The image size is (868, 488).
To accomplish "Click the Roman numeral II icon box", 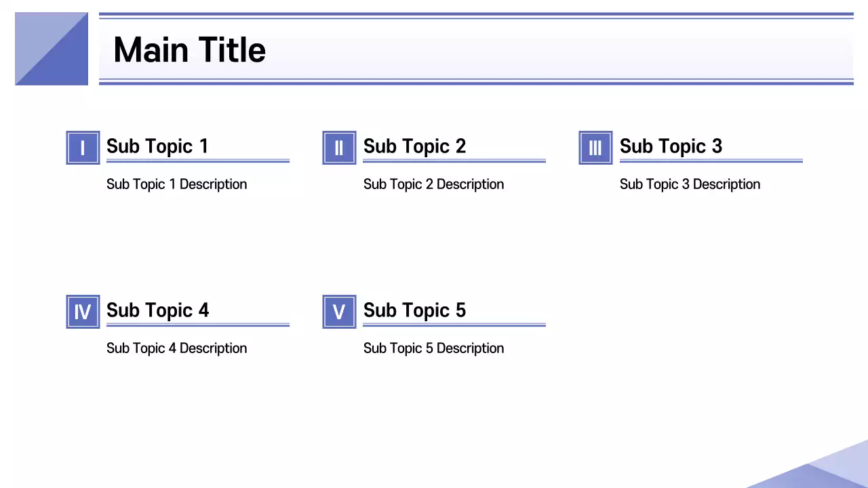I will click(x=339, y=148).
